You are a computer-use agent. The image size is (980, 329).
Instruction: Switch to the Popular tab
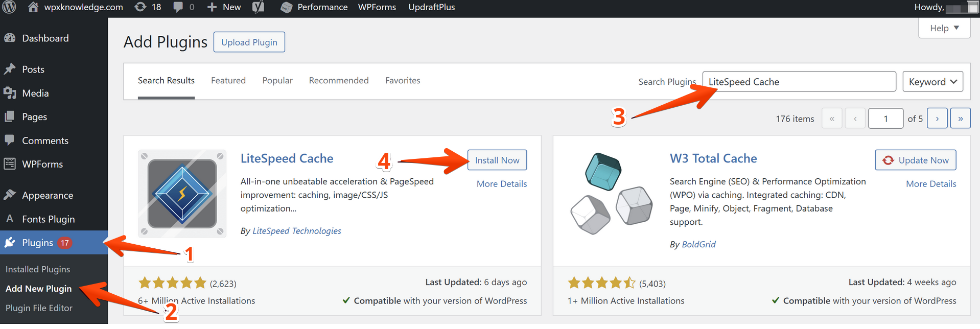277,81
